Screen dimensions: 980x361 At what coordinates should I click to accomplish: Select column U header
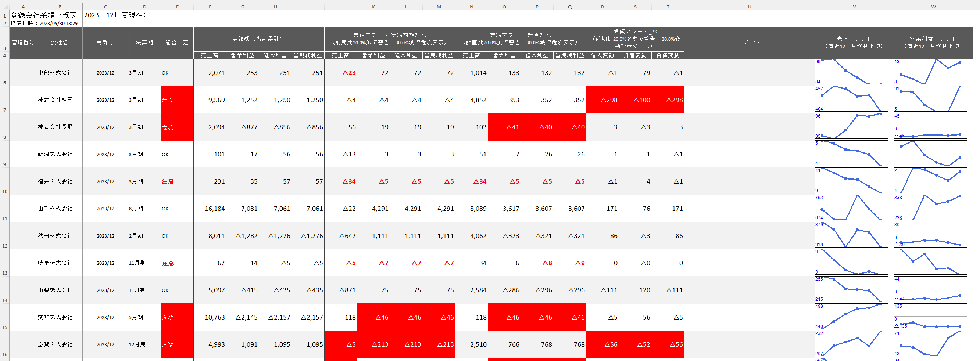click(x=749, y=7)
